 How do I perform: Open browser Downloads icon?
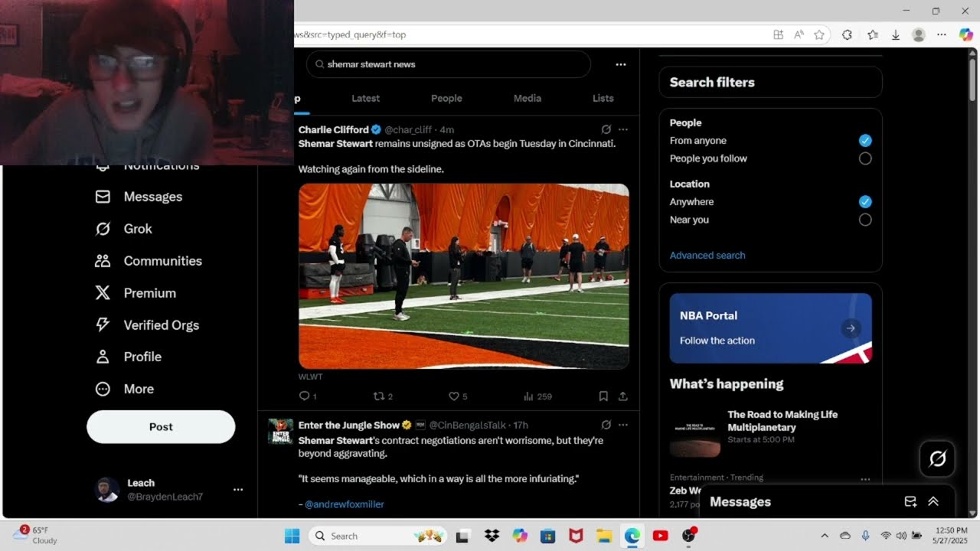coord(895,34)
